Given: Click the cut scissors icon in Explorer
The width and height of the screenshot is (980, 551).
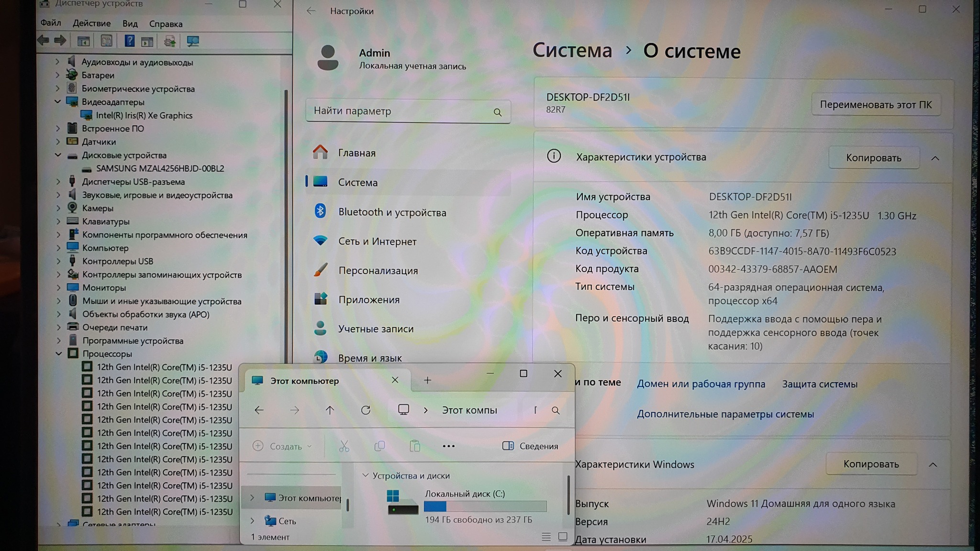Looking at the screenshot, I should point(344,446).
